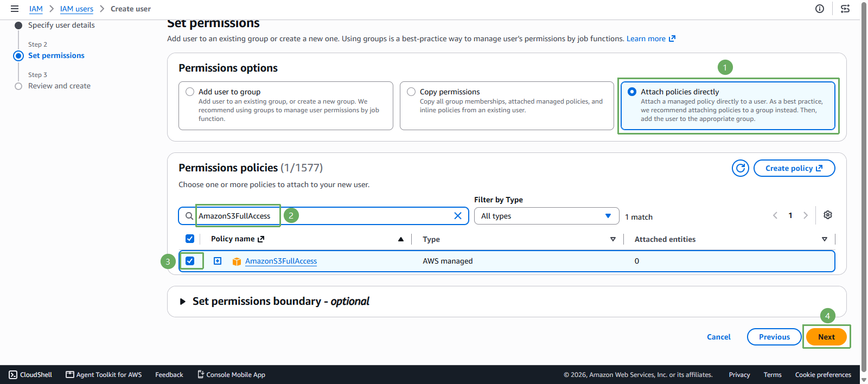Open the AmazonS3FullAccess policy link
Viewport: 868px width, 384px height.
tap(281, 261)
